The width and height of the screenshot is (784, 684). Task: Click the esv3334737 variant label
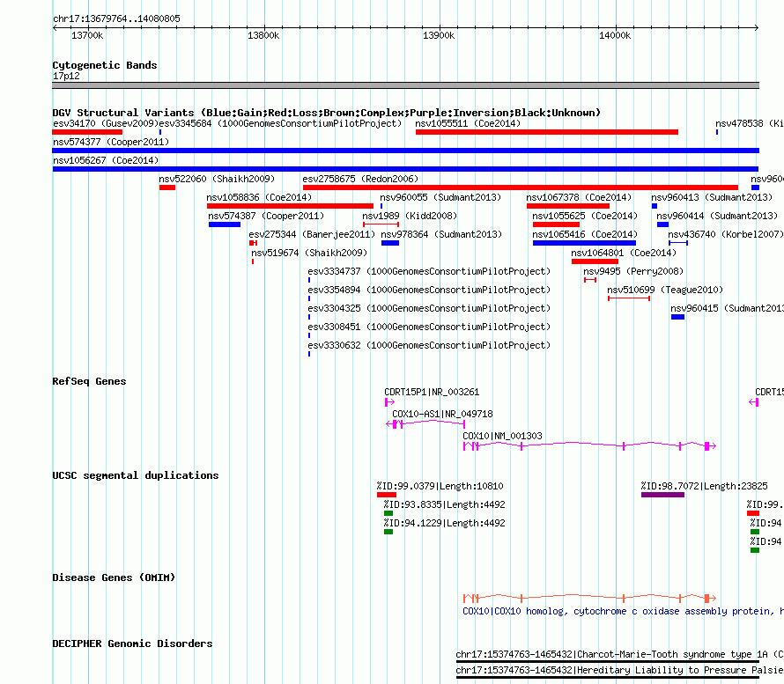pyautogui.click(x=429, y=271)
